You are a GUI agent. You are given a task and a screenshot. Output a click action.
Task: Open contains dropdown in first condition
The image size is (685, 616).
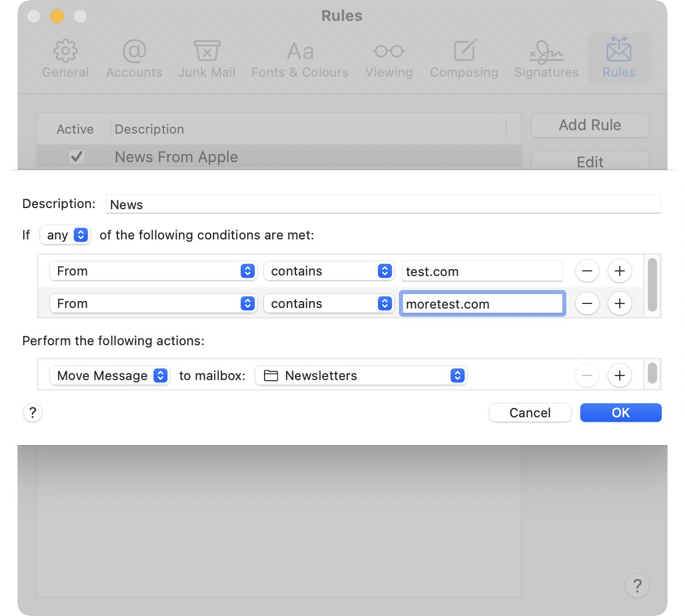click(329, 271)
